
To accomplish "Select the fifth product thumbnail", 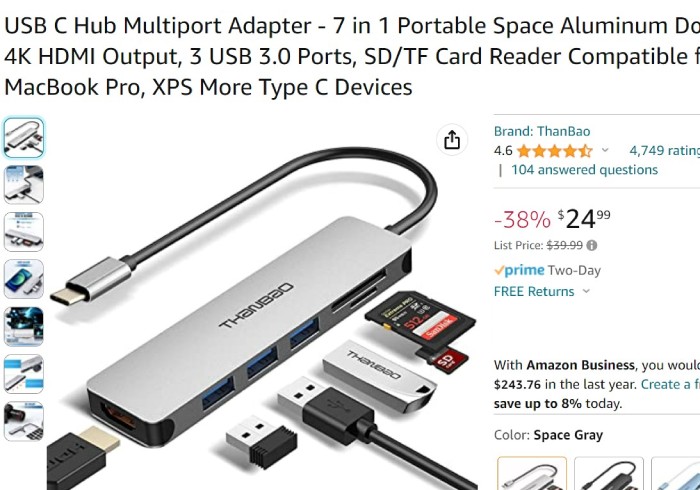I will click(x=24, y=326).
